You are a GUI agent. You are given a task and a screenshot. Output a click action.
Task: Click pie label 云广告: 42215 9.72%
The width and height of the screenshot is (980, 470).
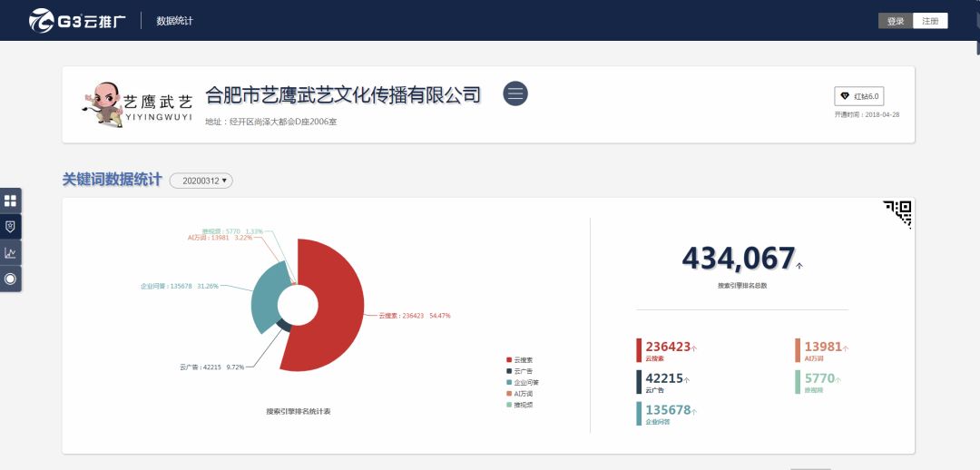point(211,367)
